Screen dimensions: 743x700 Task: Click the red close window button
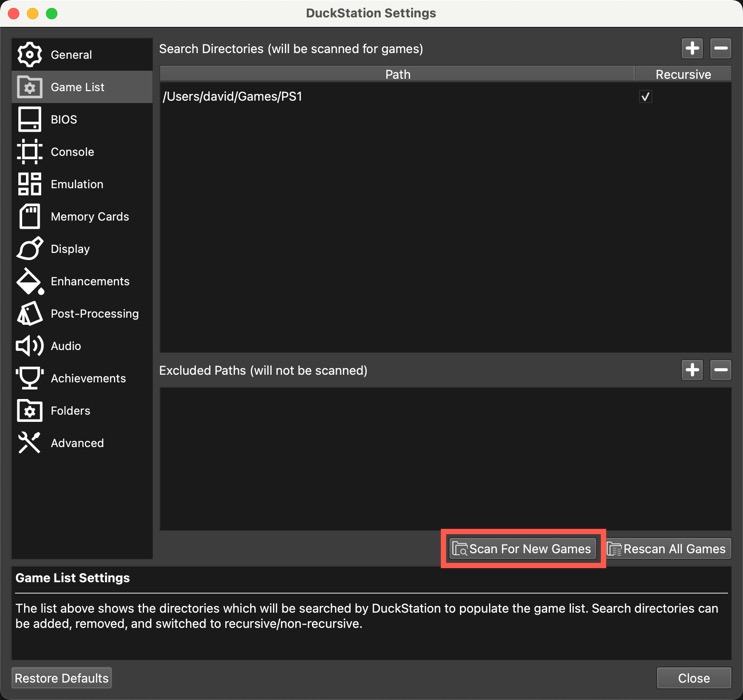[x=13, y=13]
